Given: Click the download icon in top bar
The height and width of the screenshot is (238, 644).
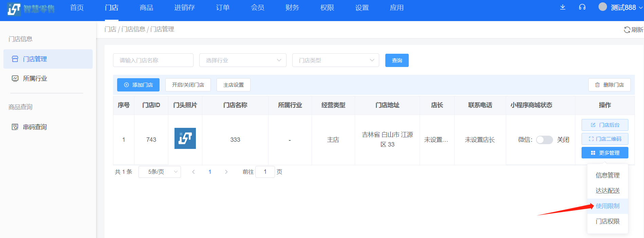Looking at the screenshot, I should point(563,7).
